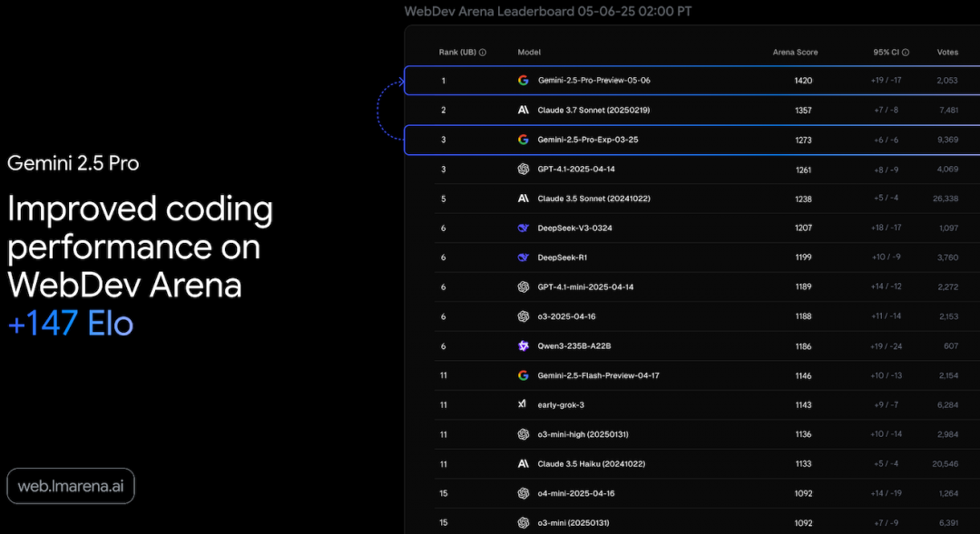Click the confidence interval +19 / -17
980x534 pixels.
point(887,81)
